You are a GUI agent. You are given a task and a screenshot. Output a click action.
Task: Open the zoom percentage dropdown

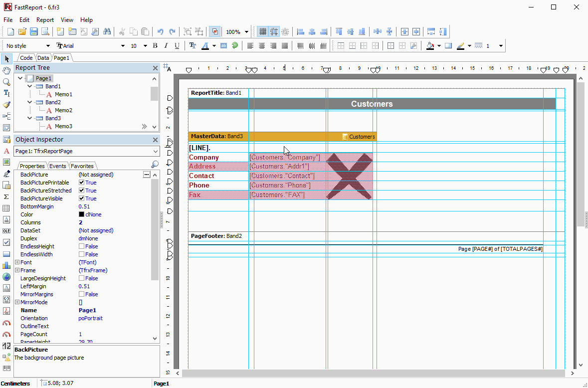[x=246, y=32]
